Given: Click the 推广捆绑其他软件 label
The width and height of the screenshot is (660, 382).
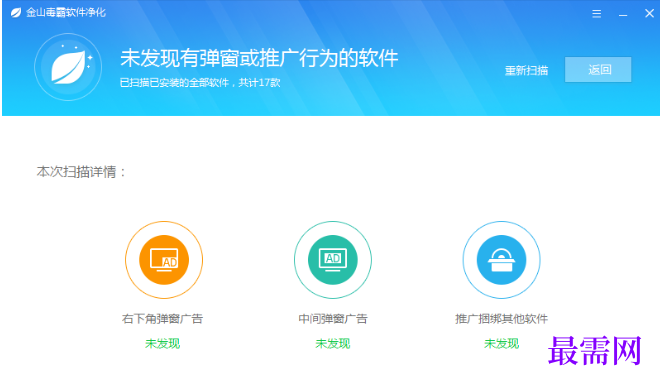Looking at the screenshot, I should tap(501, 318).
